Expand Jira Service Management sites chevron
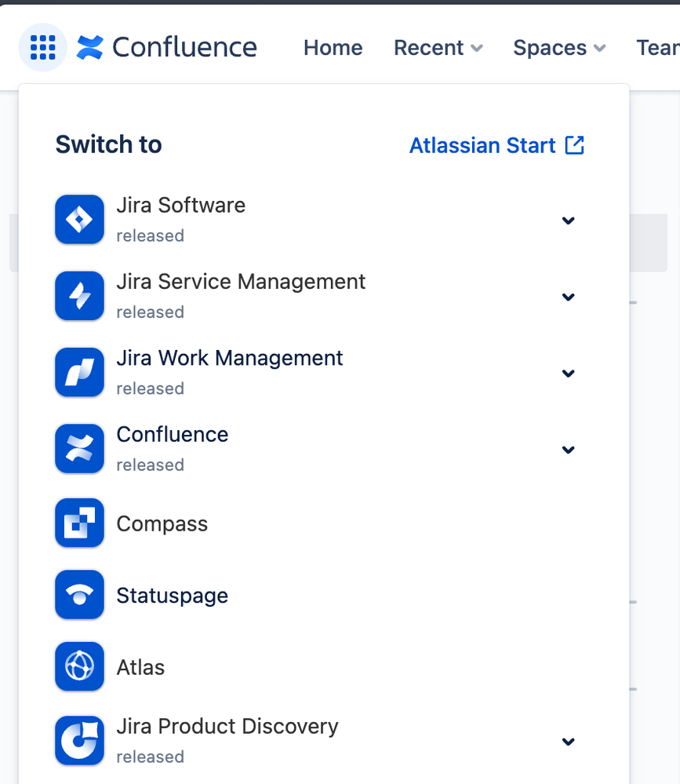 tap(568, 297)
